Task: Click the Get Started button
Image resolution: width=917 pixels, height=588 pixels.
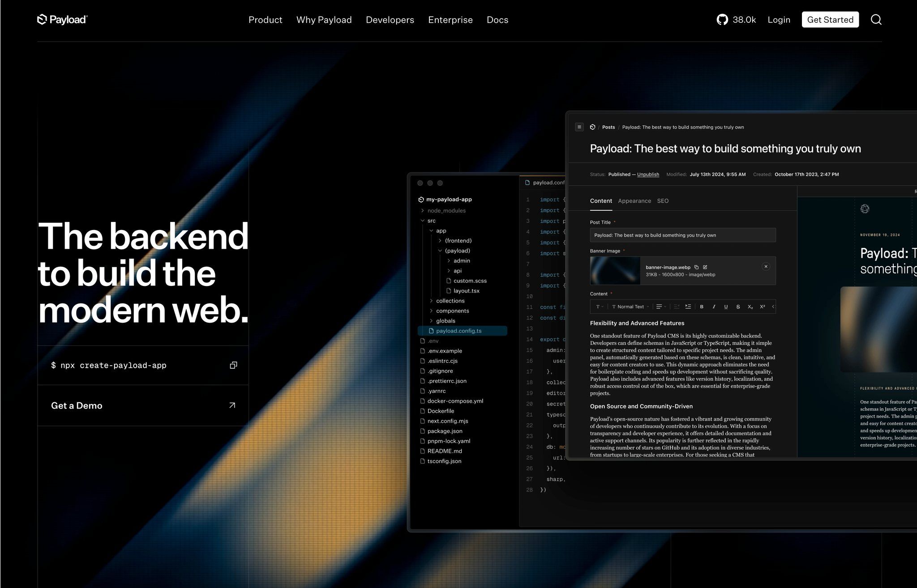Action: [x=830, y=20]
